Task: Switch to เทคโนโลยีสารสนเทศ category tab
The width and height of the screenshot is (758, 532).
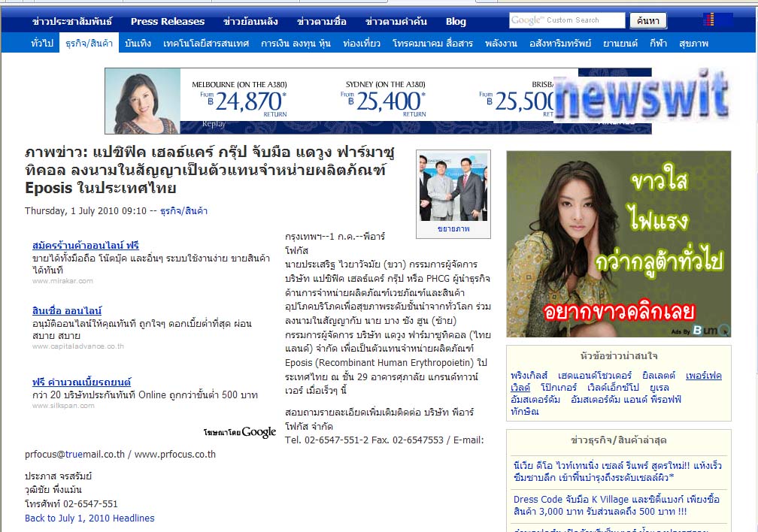Action: click(206, 44)
